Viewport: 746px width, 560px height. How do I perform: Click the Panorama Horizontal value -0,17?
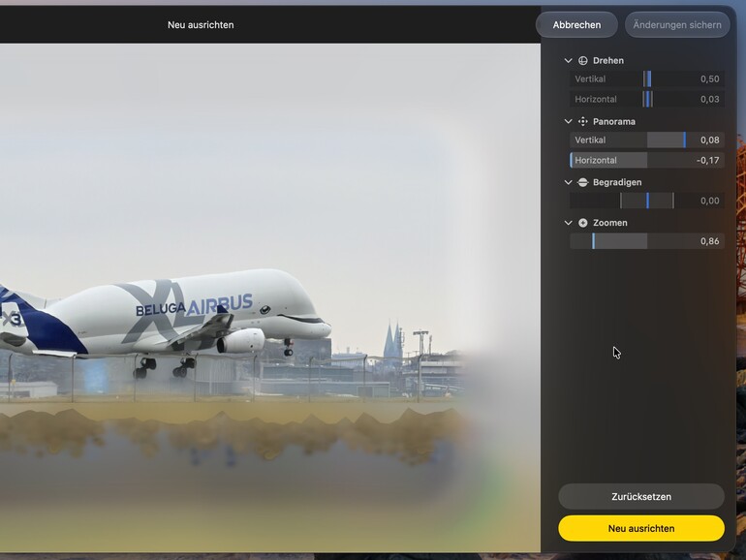(707, 160)
